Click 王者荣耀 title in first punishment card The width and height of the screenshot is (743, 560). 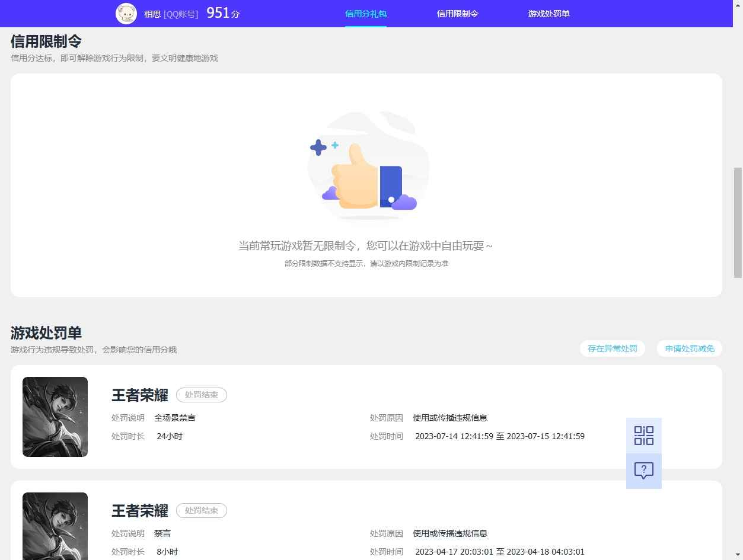click(x=140, y=395)
